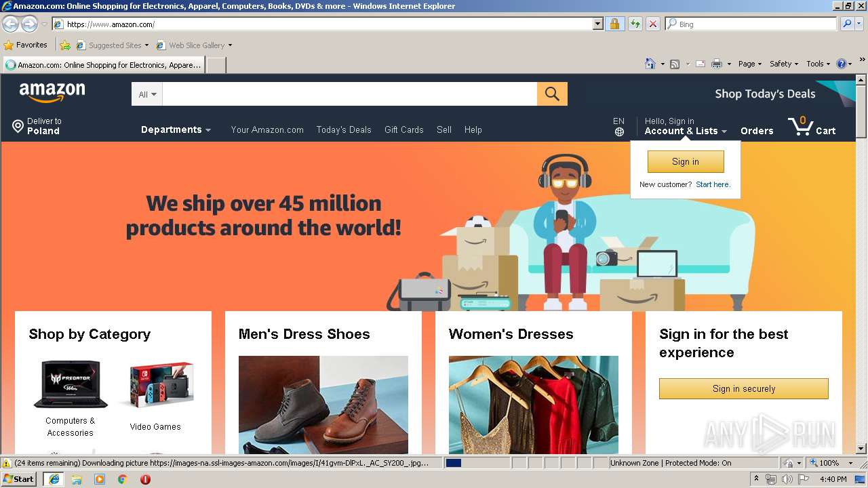Click the Bing search magnifier button
The width and height of the screenshot is (868, 488).
click(x=846, y=24)
